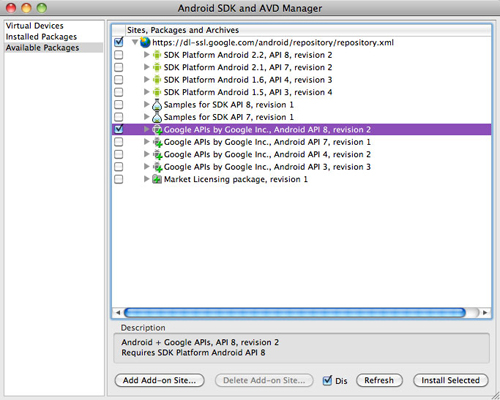Select the repository.xml URL row text

273,43
